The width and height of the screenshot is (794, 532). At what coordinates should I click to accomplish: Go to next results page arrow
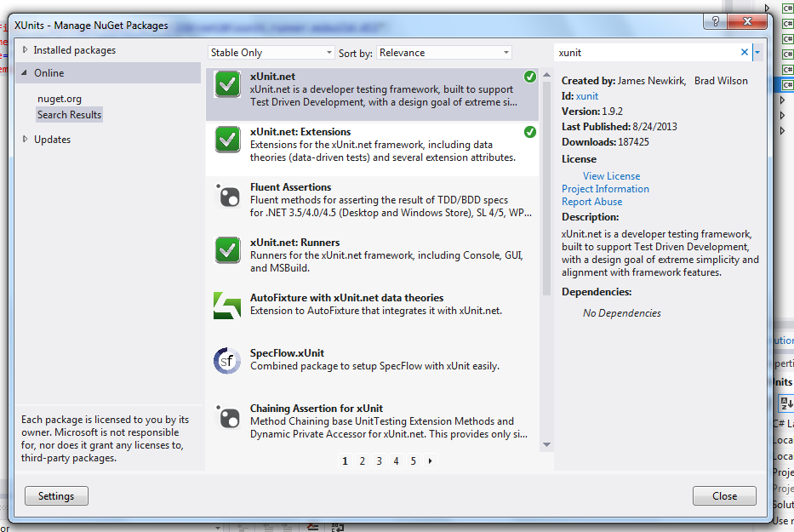pyautogui.click(x=431, y=461)
